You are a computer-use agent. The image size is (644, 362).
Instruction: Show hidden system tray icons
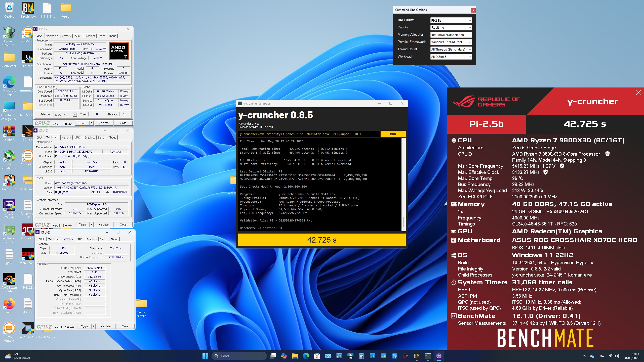pos(584,356)
